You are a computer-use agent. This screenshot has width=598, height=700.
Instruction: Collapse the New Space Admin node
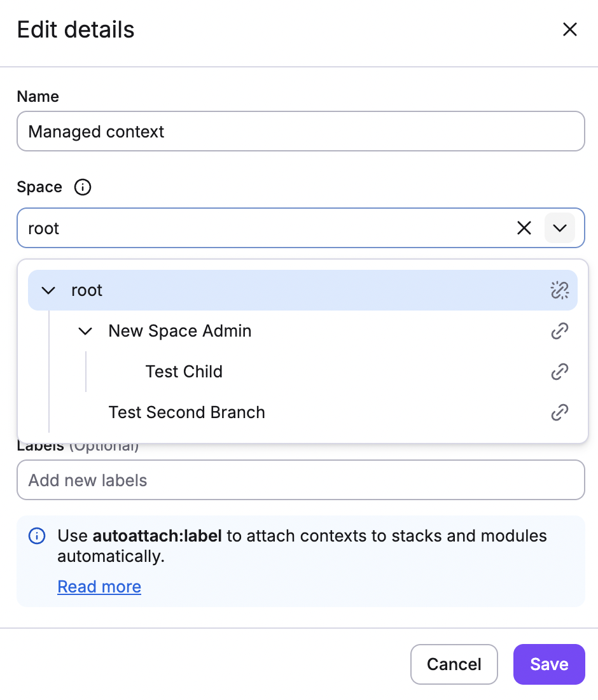tap(85, 331)
